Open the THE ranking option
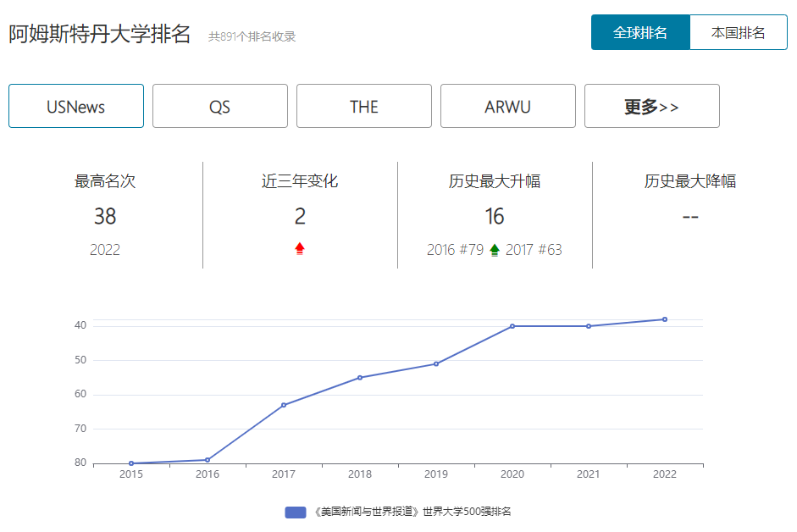 coord(363,106)
